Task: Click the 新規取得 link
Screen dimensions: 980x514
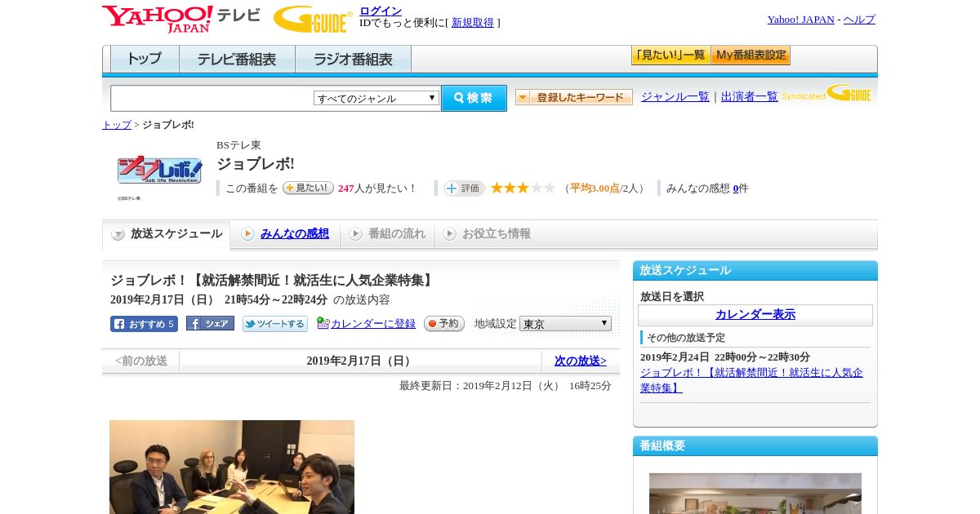Action: pyautogui.click(x=473, y=23)
